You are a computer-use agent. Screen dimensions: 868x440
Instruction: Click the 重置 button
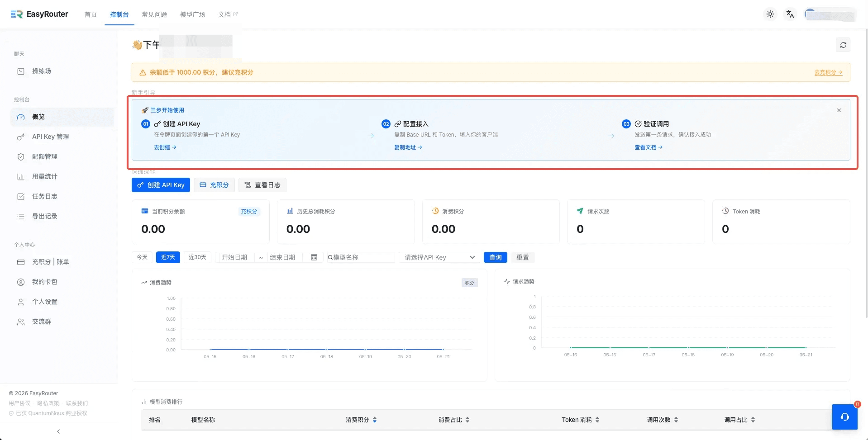point(523,257)
